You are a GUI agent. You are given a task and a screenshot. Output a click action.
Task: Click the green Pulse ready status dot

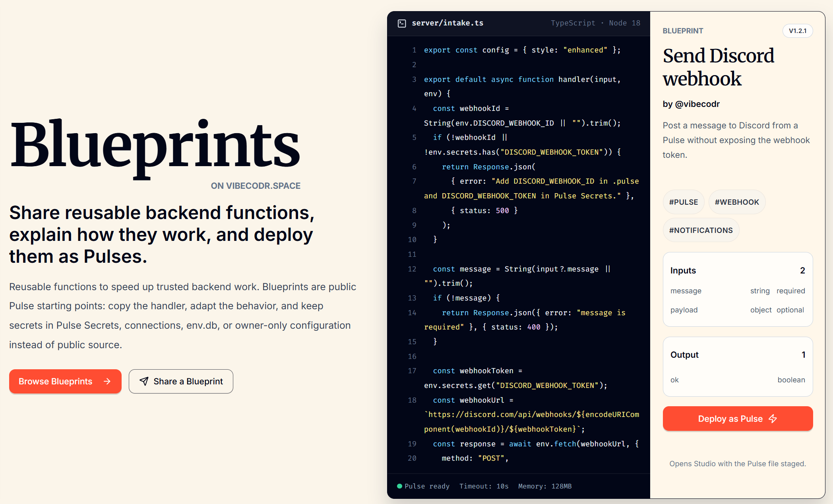click(399, 486)
